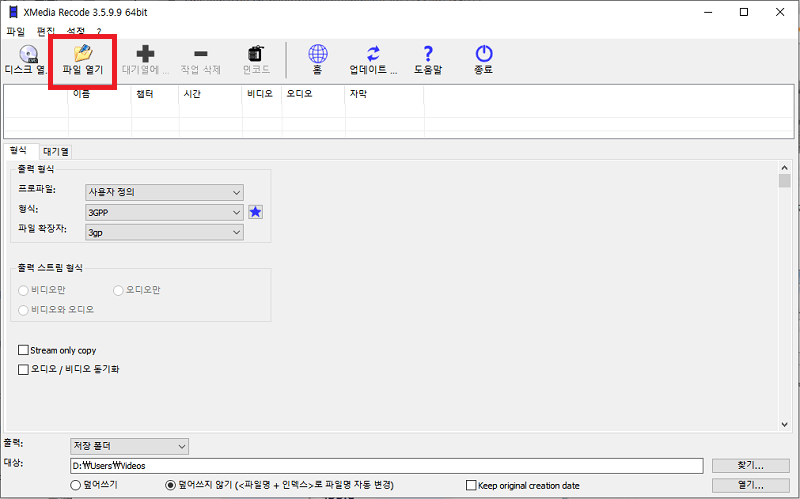Switch to the 대기열 tab

56,152
